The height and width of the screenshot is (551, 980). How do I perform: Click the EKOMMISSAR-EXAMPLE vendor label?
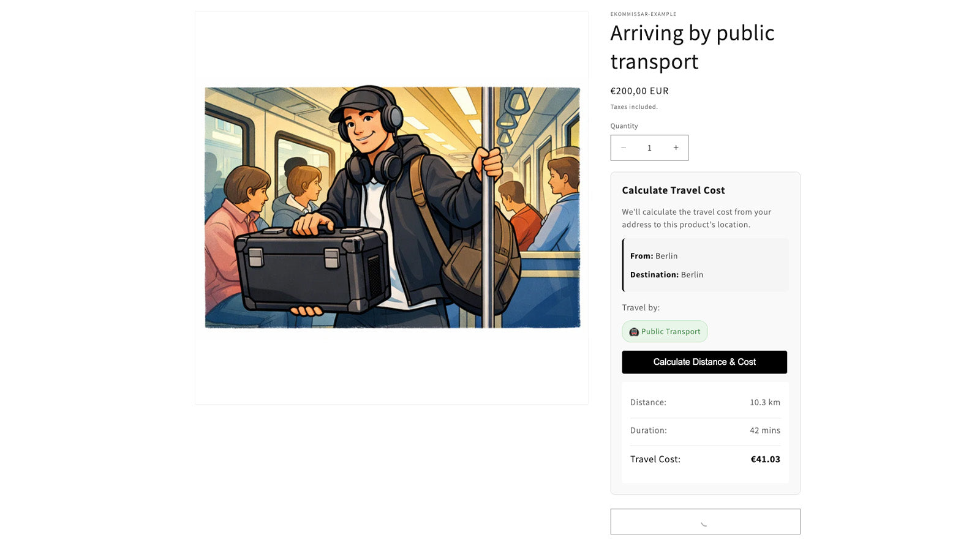(x=643, y=14)
